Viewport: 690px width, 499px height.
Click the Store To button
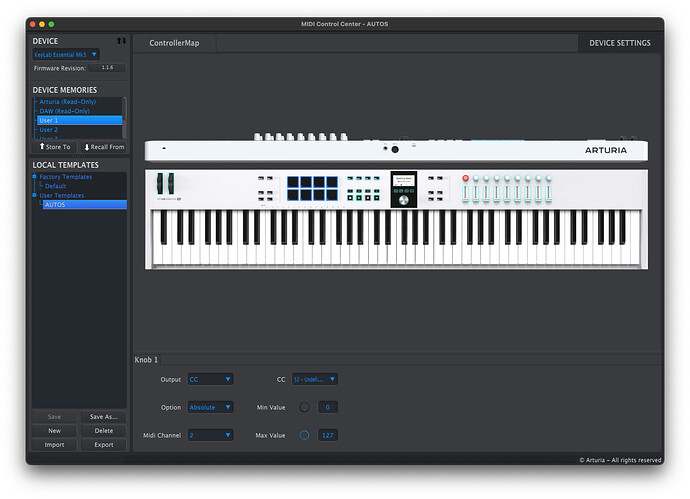pos(55,147)
